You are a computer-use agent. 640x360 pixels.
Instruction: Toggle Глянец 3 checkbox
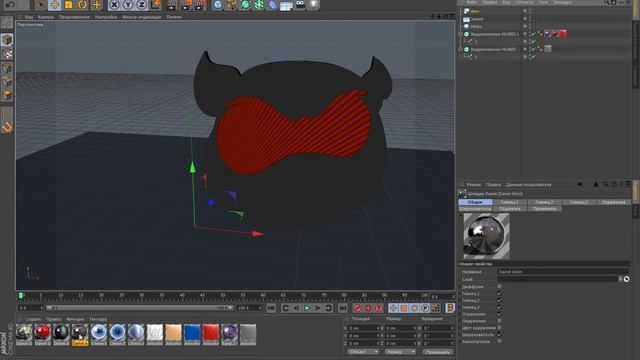499,307
